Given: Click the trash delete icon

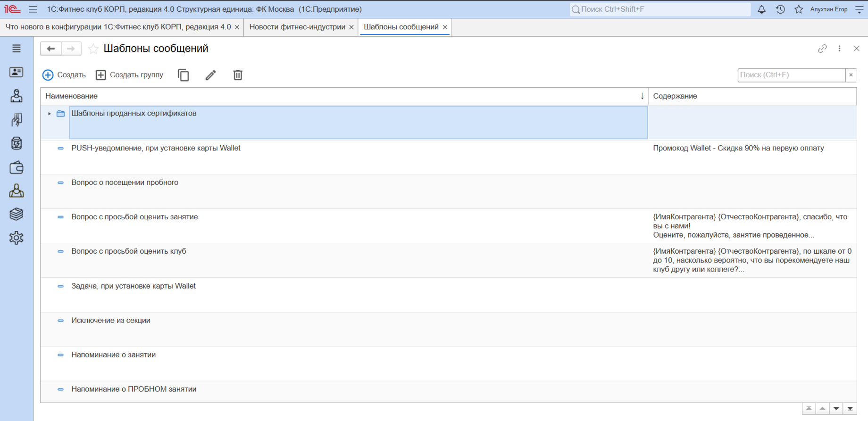Looking at the screenshot, I should click(x=238, y=75).
